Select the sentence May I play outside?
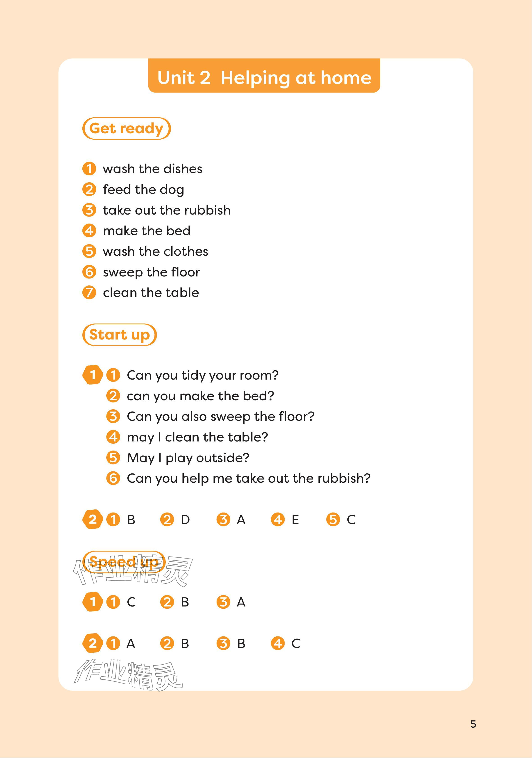Screen dimensions: 532x758 coord(188,458)
